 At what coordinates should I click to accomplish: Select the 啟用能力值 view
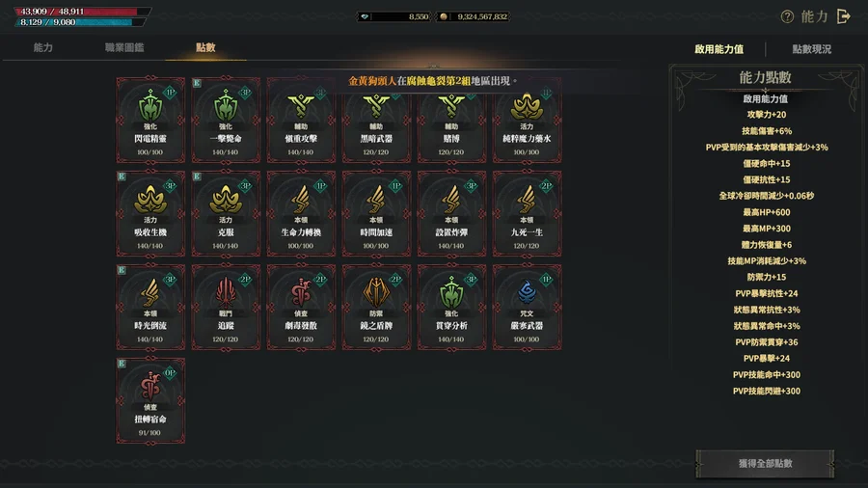pos(719,49)
